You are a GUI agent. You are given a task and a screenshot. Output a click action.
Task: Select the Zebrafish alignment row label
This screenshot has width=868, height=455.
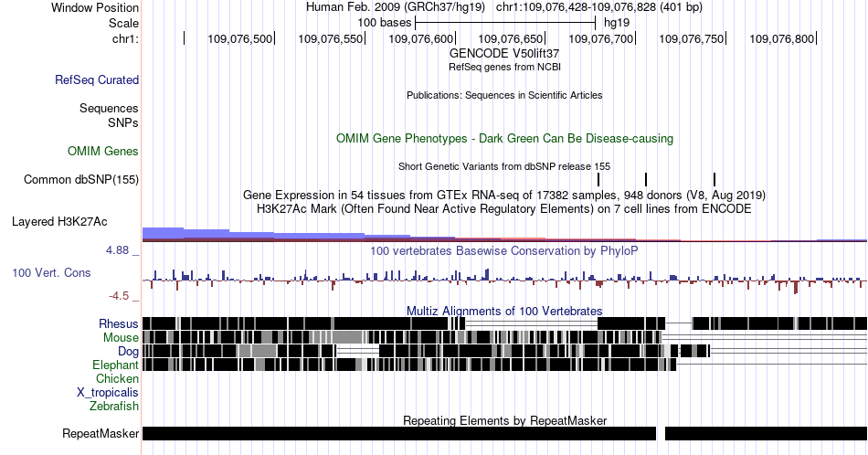pos(114,406)
